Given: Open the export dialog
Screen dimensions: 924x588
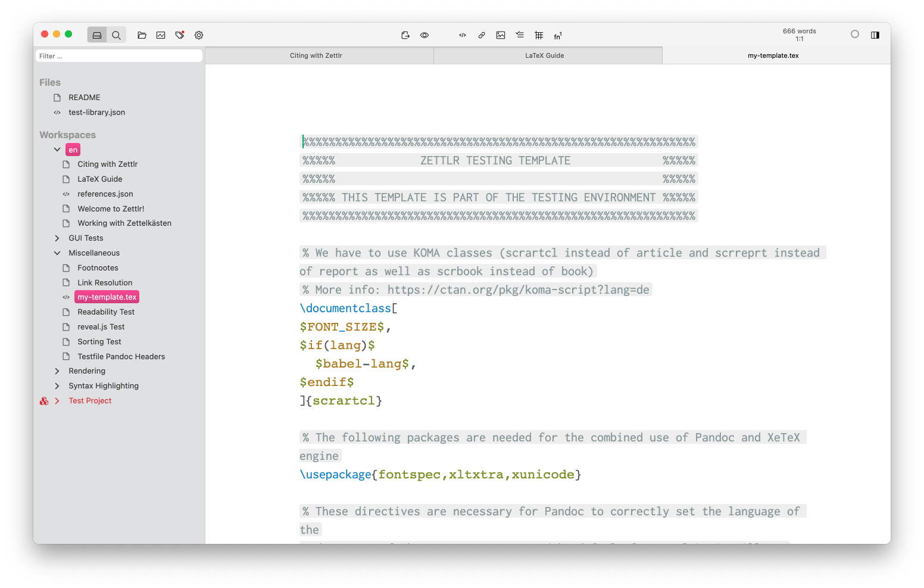Looking at the screenshot, I should [405, 35].
